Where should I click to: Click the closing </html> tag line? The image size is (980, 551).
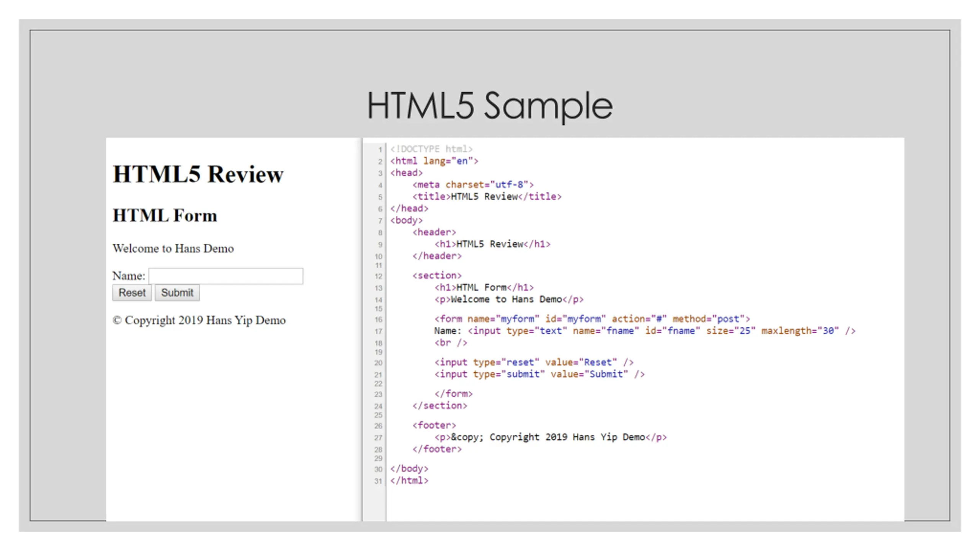(x=409, y=480)
